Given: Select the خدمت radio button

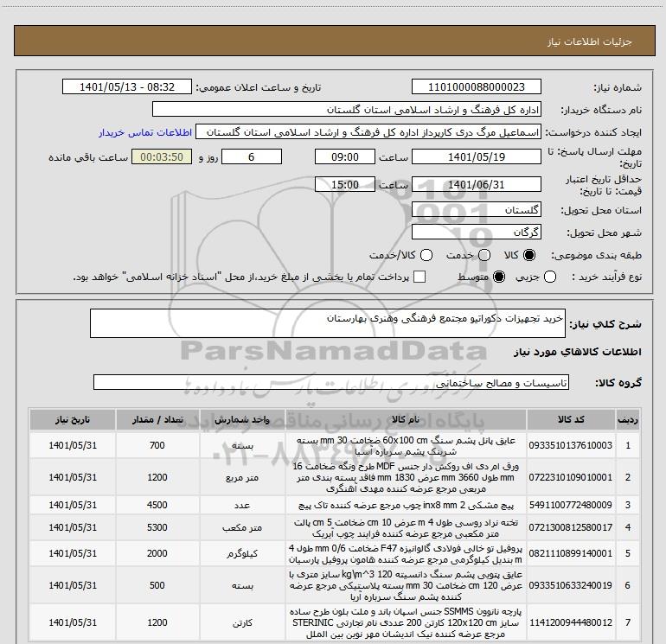Looking at the screenshot, I should coord(484,255).
